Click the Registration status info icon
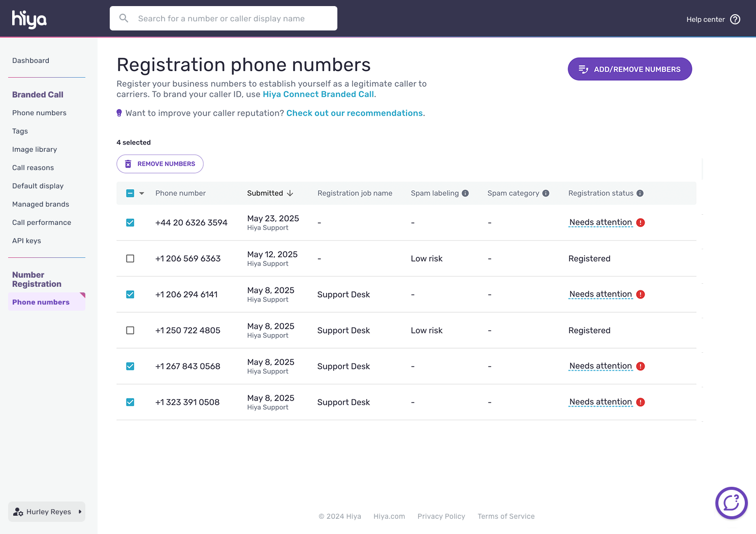The image size is (756, 534). coord(640,193)
